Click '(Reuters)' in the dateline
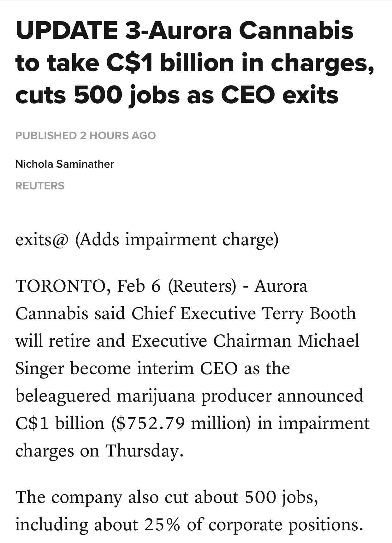 [x=202, y=286]
